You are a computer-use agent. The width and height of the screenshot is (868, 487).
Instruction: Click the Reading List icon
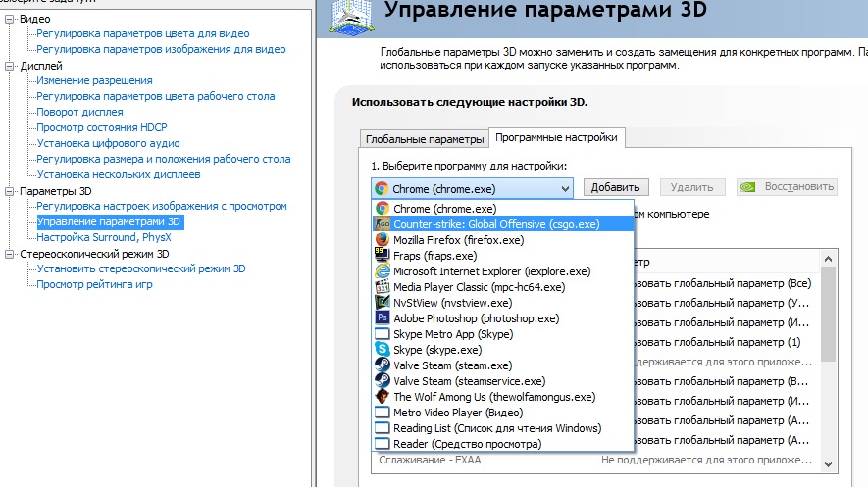pos(382,428)
